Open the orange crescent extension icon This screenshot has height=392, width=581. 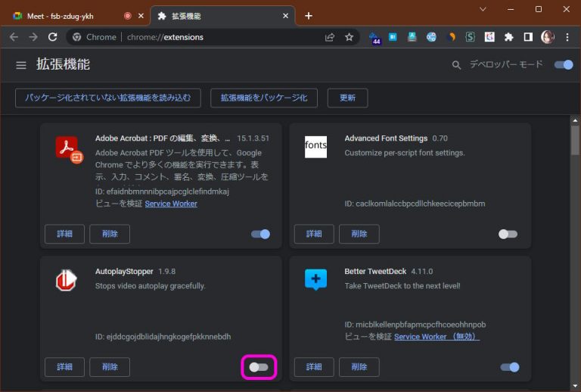pyautogui.click(x=451, y=36)
